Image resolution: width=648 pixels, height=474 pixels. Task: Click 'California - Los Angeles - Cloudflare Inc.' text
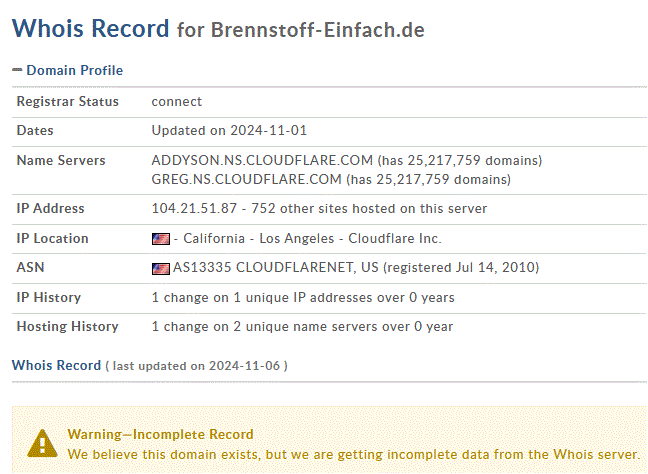coord(312,238)
